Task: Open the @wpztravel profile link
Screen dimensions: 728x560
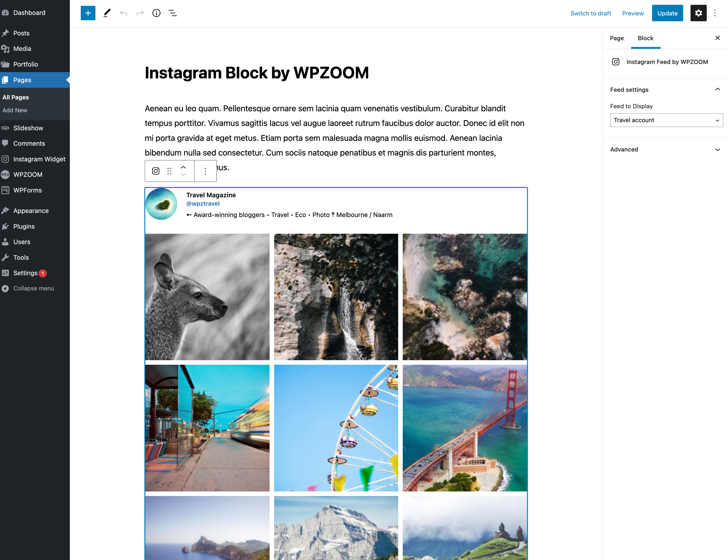Action: click(203, 204)
